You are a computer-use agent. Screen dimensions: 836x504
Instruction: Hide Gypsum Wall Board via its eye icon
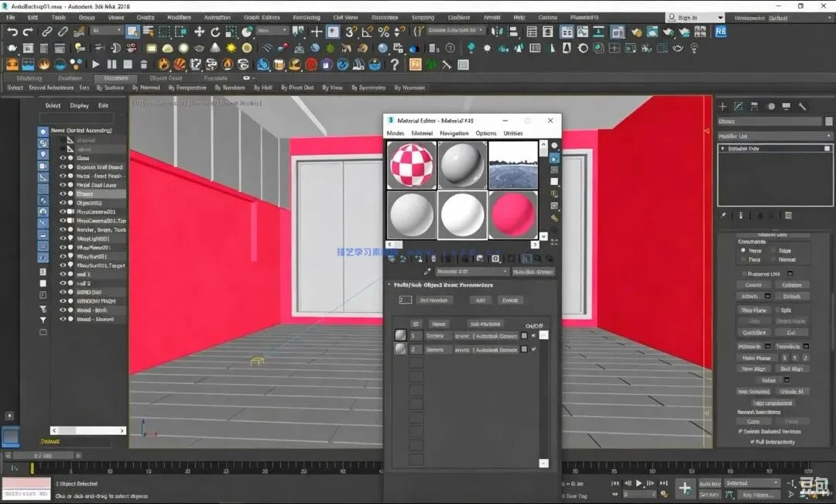click(63, 167)
